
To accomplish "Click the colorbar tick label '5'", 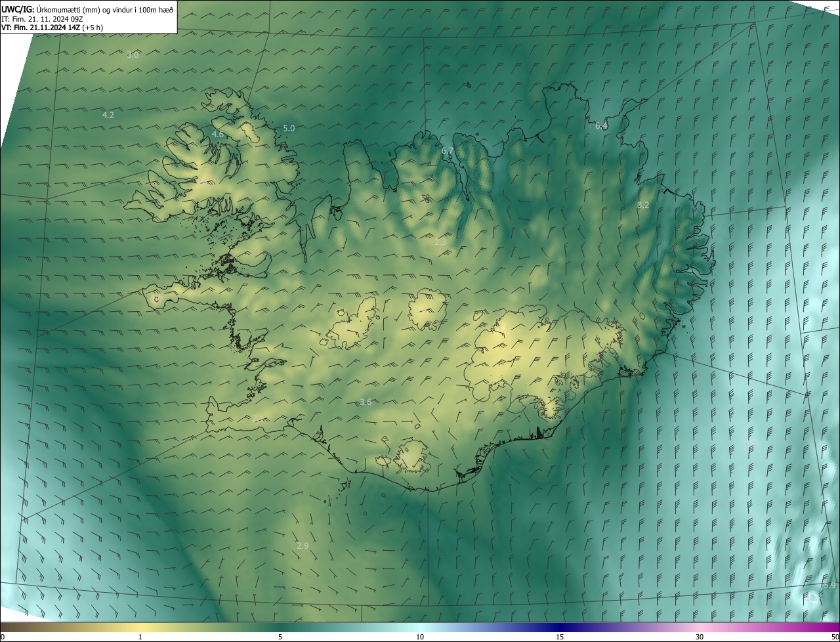I will (280, 637).
